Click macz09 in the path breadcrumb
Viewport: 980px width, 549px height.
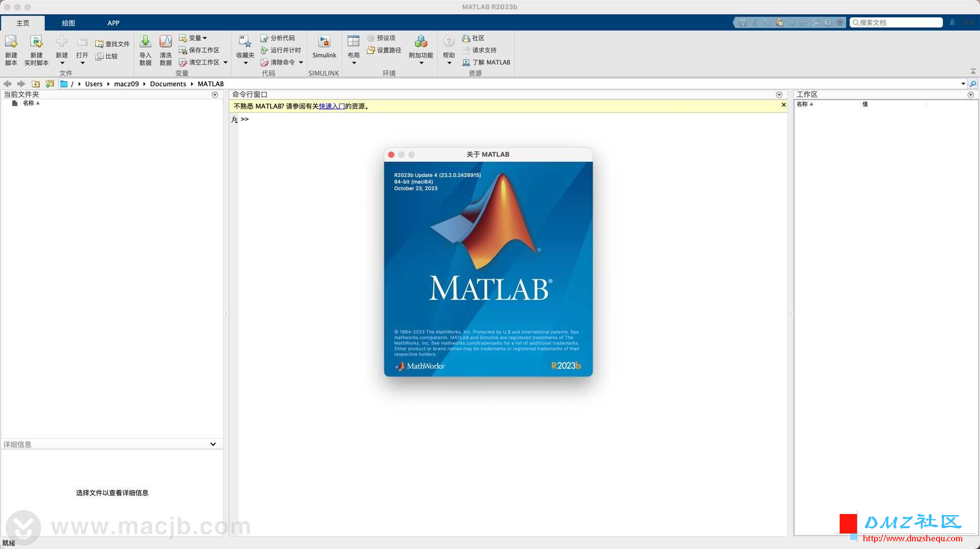pyautogui.click(x=126, y=84)
